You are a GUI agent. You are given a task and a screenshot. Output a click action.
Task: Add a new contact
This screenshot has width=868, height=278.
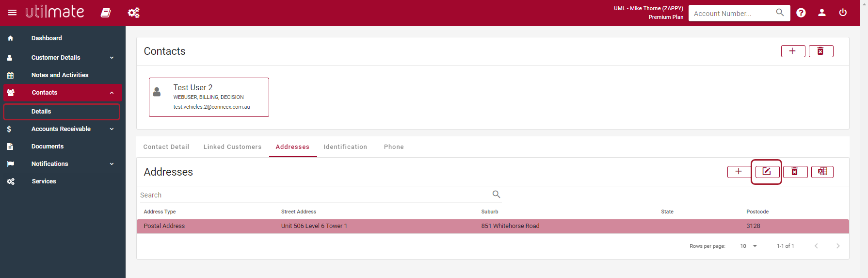[x=793, y=51]
